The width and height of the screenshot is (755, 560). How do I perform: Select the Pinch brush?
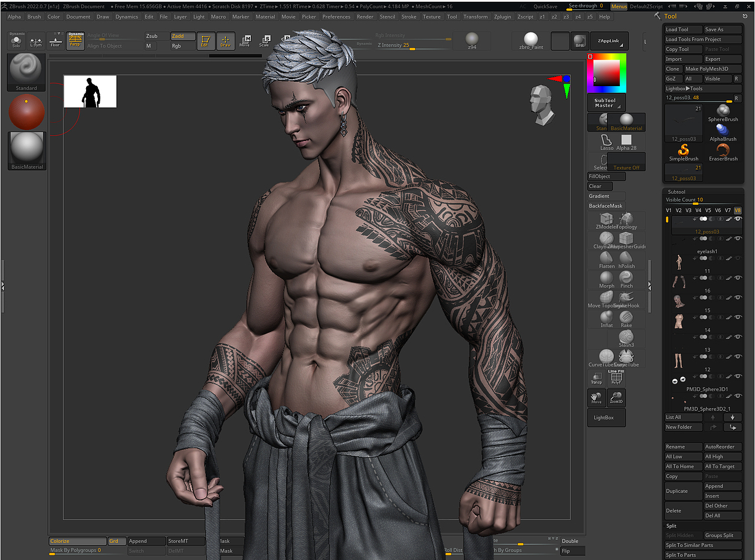coord(626,279)
